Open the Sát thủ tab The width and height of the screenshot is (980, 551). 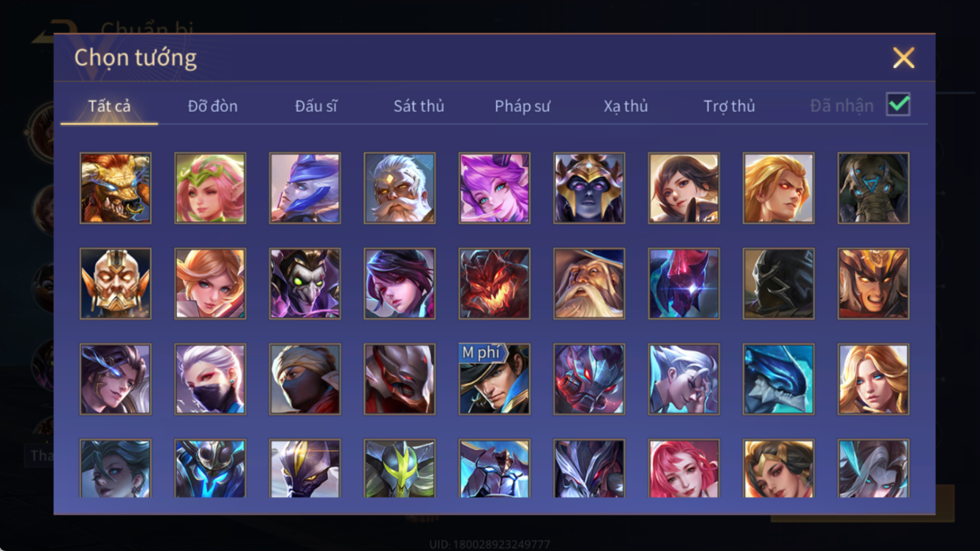coord(419,106)
